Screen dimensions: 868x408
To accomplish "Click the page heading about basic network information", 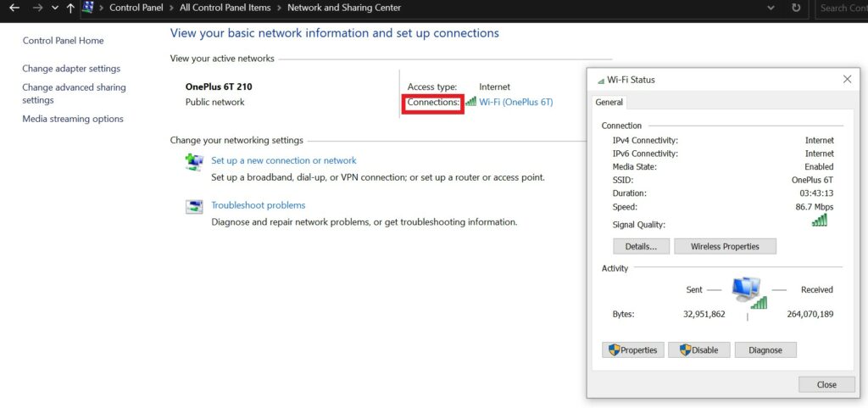I will 334,33.
